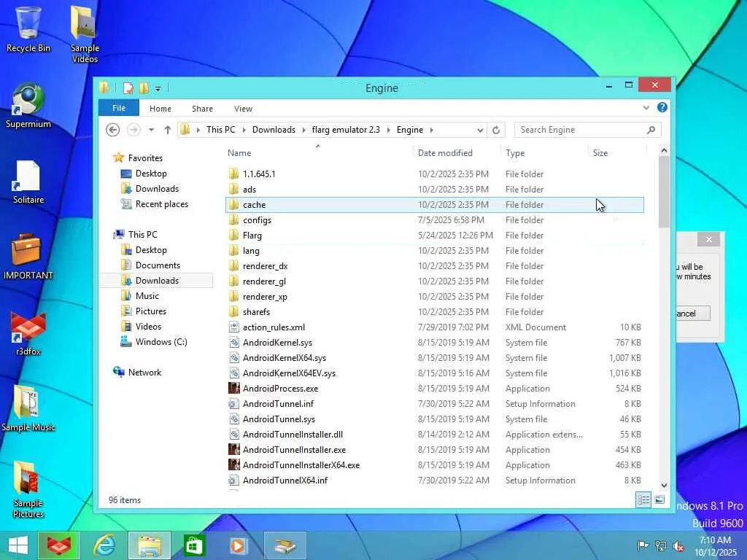Click the Action Center flag tray icon

point(643,546)
